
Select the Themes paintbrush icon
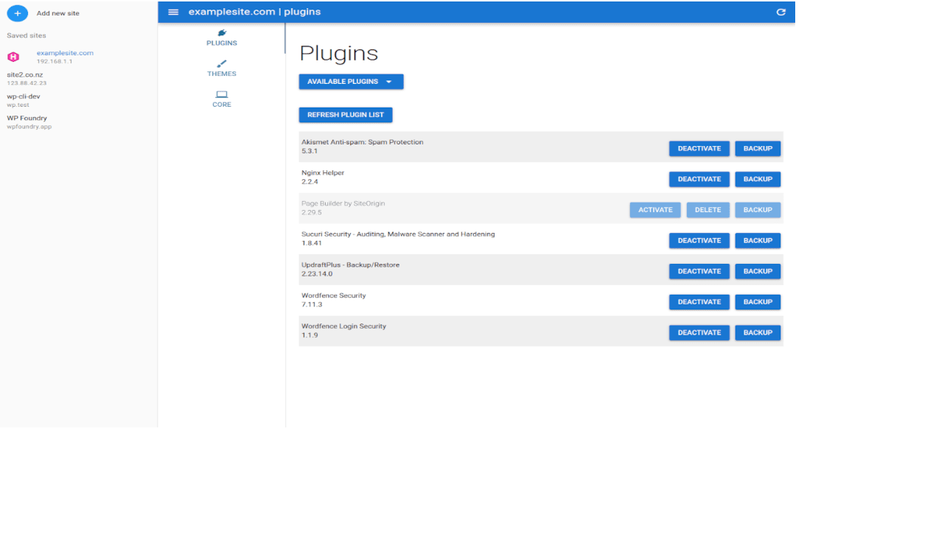(221, 65)
